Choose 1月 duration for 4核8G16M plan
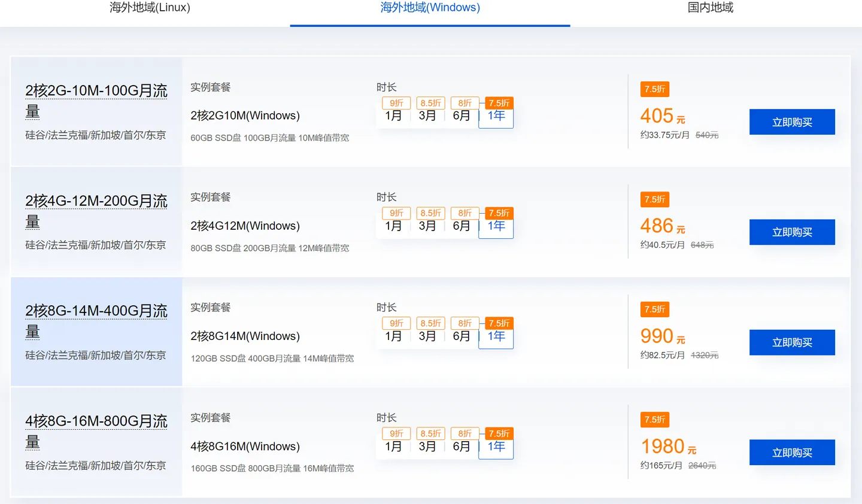This screenshot has width=862, height=504. point(393,446)
